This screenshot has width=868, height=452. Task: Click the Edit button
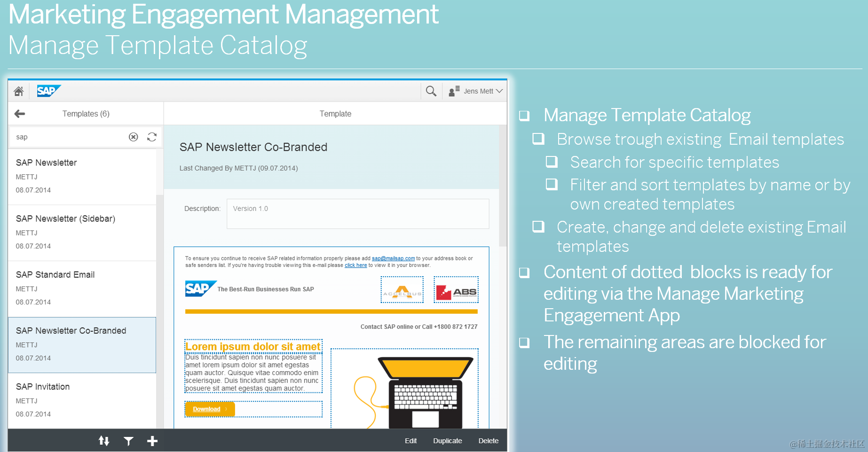[x=410, y=441]
